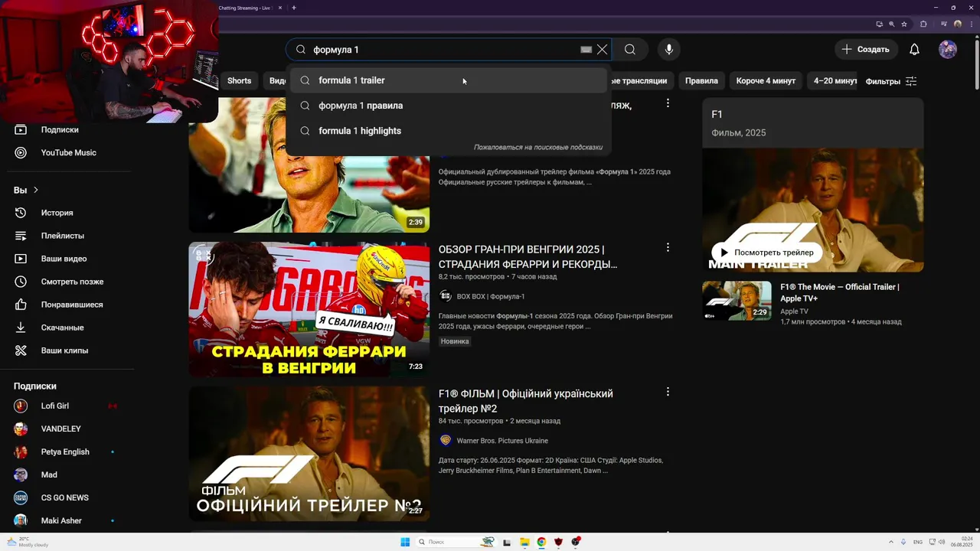980x551 pixels.
Task: Open Chrome from the taskbar
Action: 541,542
